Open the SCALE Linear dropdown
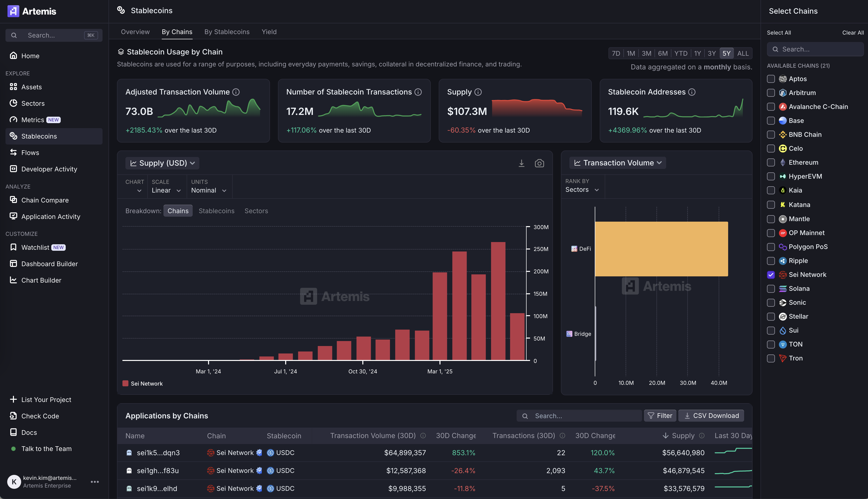Screen dimensions: 868x499 coord(166,186)
